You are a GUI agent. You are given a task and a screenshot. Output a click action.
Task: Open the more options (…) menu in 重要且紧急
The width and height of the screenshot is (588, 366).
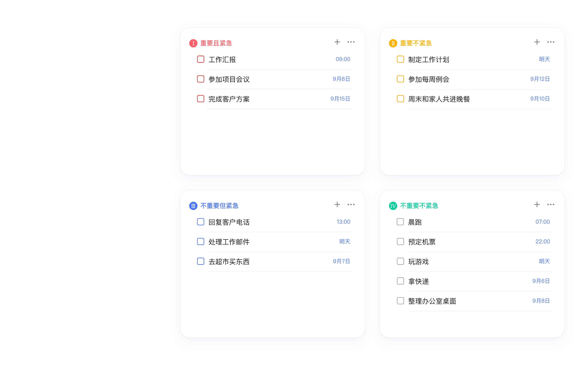351,42
